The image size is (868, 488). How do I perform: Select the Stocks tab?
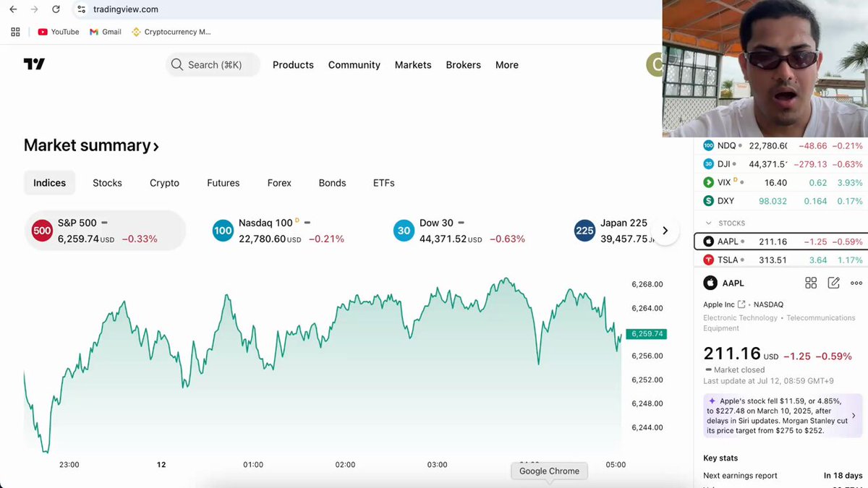[107, 183]
